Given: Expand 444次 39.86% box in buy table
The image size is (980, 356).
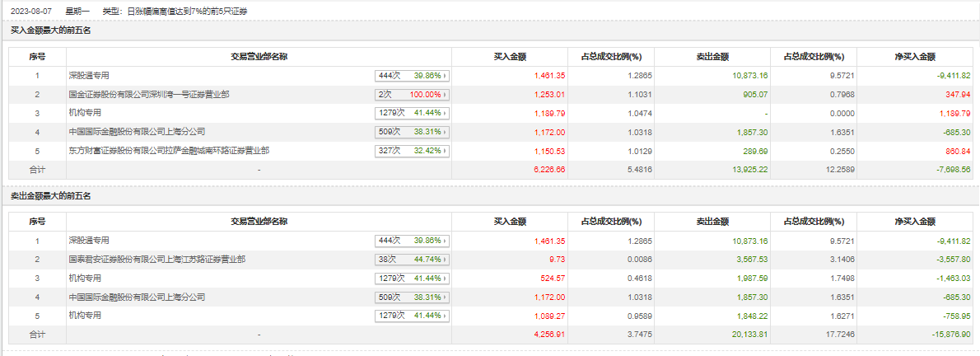Looking at the screenshot, I should [412, 76].
